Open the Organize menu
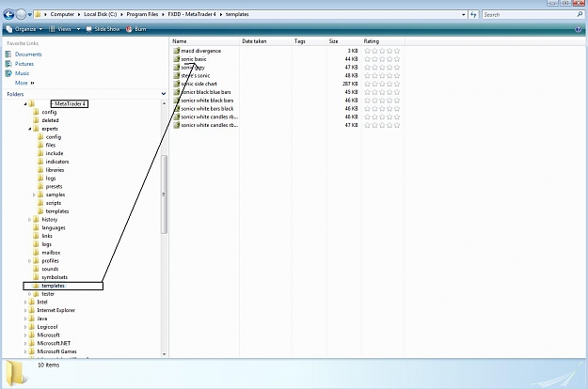Screen dimensions: 588x389 tap(24, 29)
